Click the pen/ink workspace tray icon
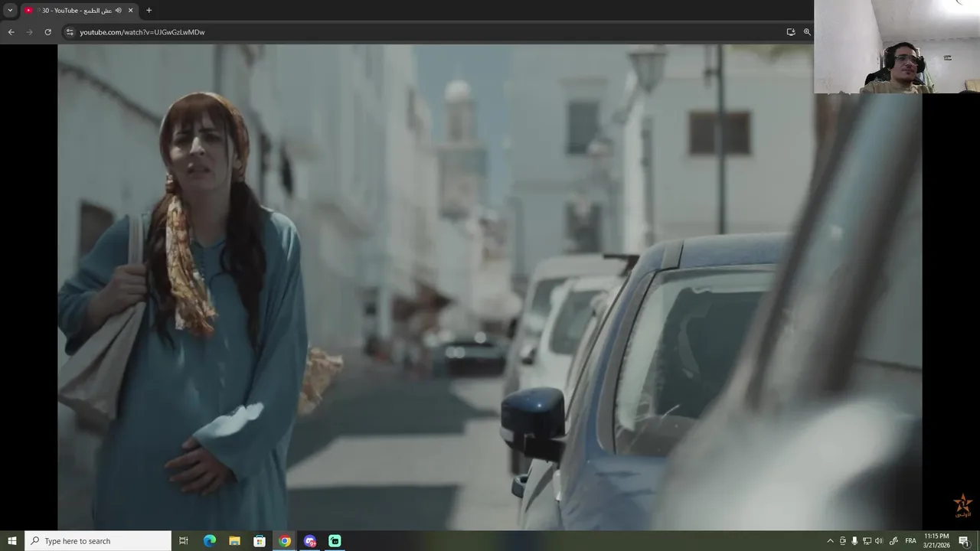Image resolution: width=980 pixels, height=551 pixels. (x=893, y=541)
